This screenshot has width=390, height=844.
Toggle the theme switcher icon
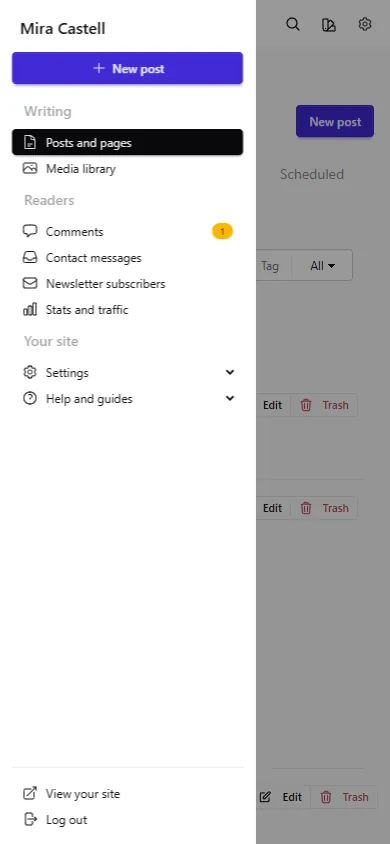[x=329, y=25]
